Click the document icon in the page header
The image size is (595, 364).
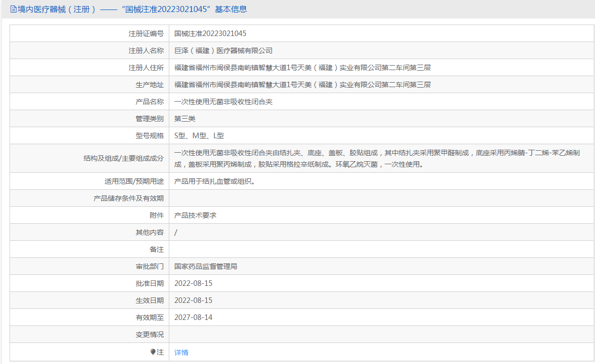[13, 10]
